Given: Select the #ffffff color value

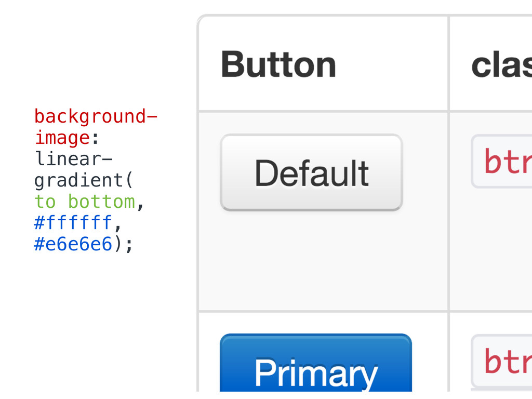Looking at the screenshot, I should [x=73, y=223].
